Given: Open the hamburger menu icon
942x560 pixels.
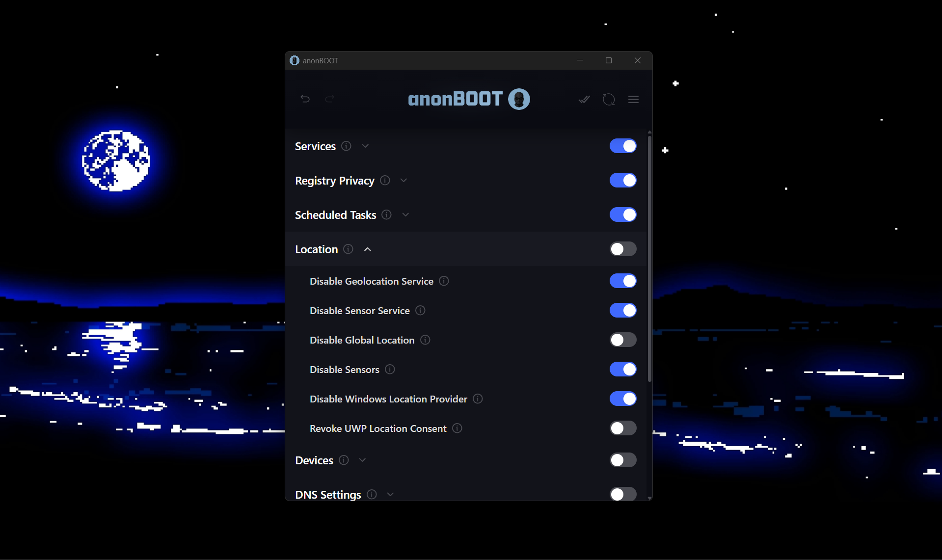Looking at the screenshot, I should click(x=633, y=99).
